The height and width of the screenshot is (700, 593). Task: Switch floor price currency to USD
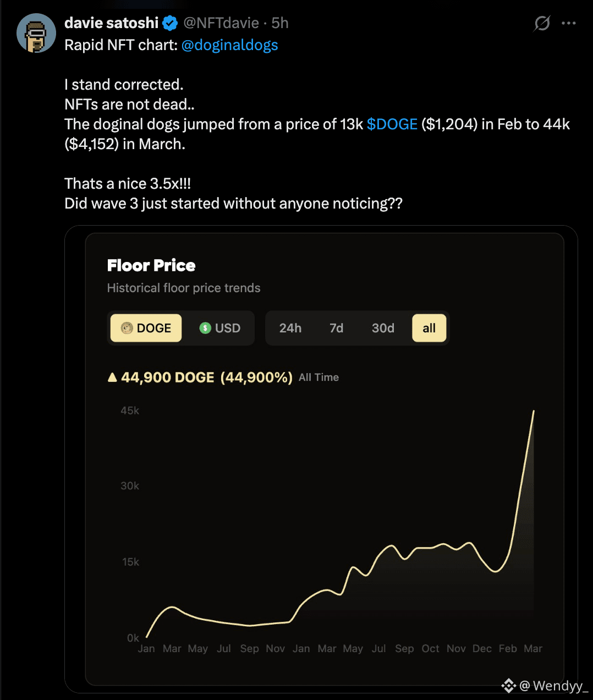pyautogui.click(x=220, y=328)
